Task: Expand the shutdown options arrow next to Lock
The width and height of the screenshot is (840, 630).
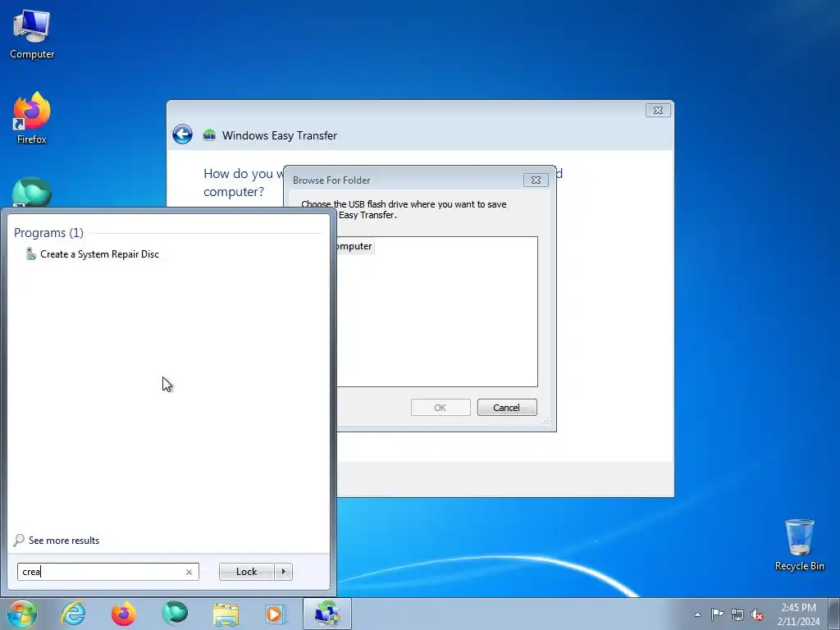Action: click(x=283, y=572)
